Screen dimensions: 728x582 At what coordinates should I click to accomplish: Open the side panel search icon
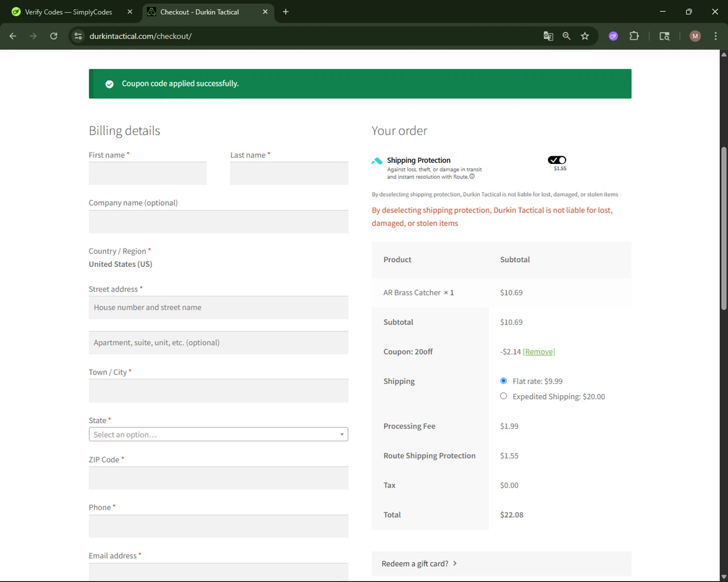click(664, 36)
